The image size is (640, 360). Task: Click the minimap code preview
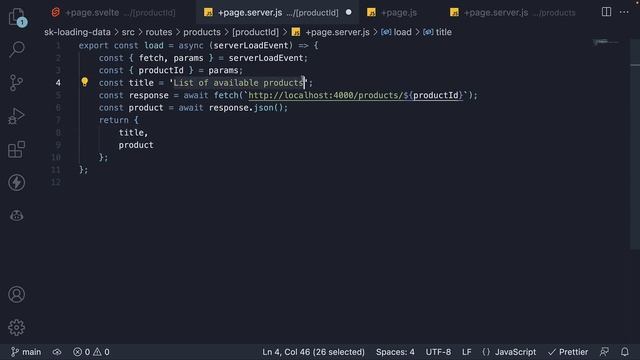[x=605, y=42]
